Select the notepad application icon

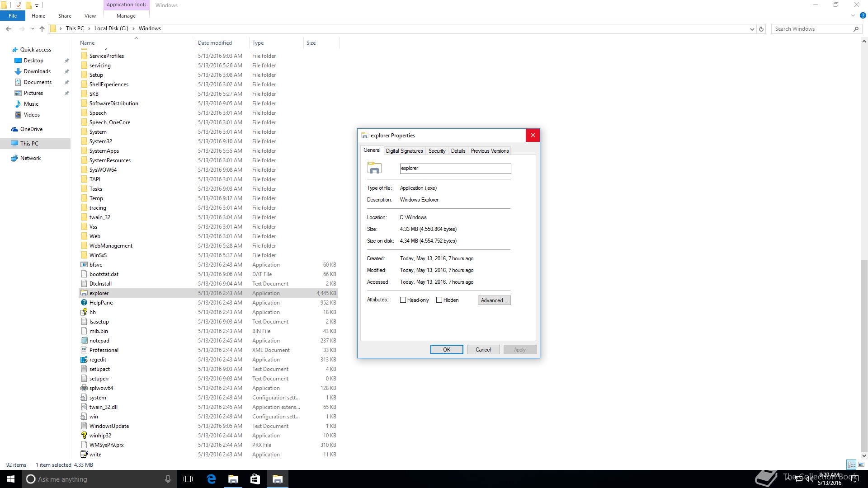(84, 341)
